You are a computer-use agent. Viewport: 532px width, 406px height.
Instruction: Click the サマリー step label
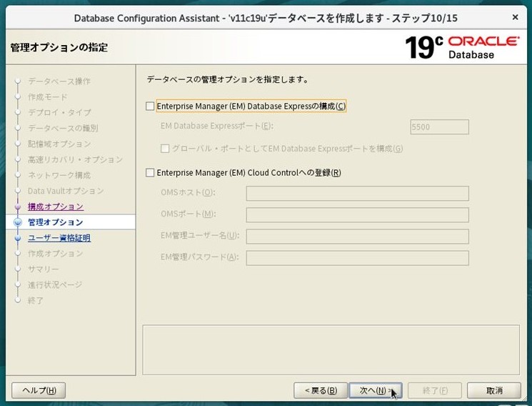click(x=44, y=269)
